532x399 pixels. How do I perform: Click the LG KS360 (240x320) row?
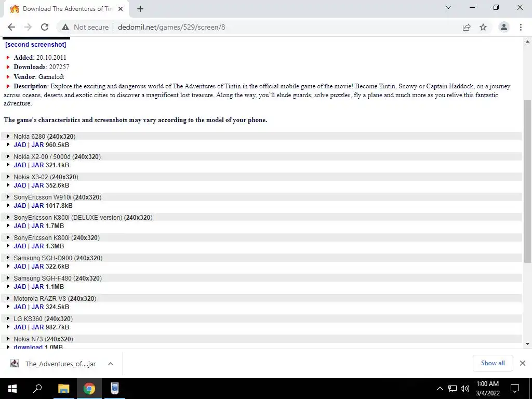(261, 318)
